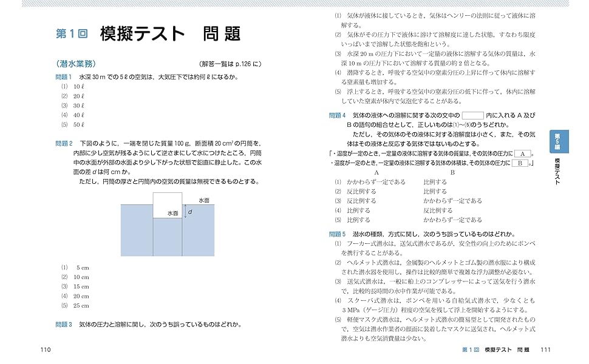Click the sentence beginning 'ただし、その気体の'
The height and width of the screenshot is (364, 589).
pyautogui.click(x=441, y=139)
